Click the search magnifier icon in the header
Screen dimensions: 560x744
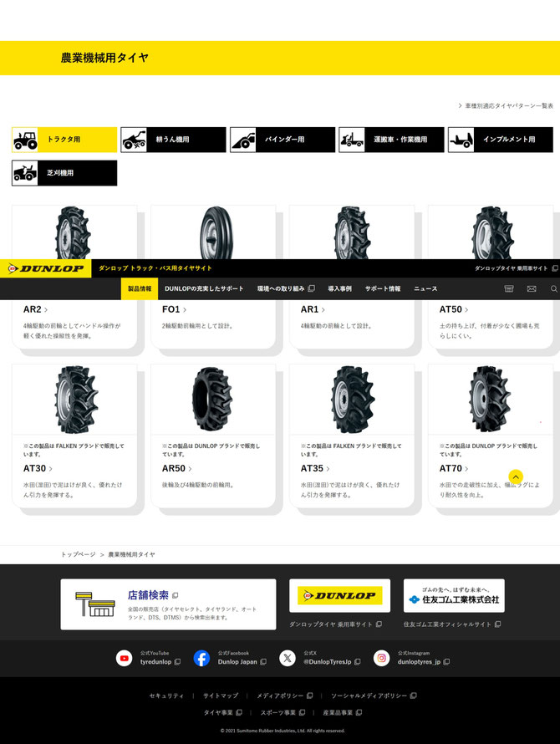pos(554,288)
